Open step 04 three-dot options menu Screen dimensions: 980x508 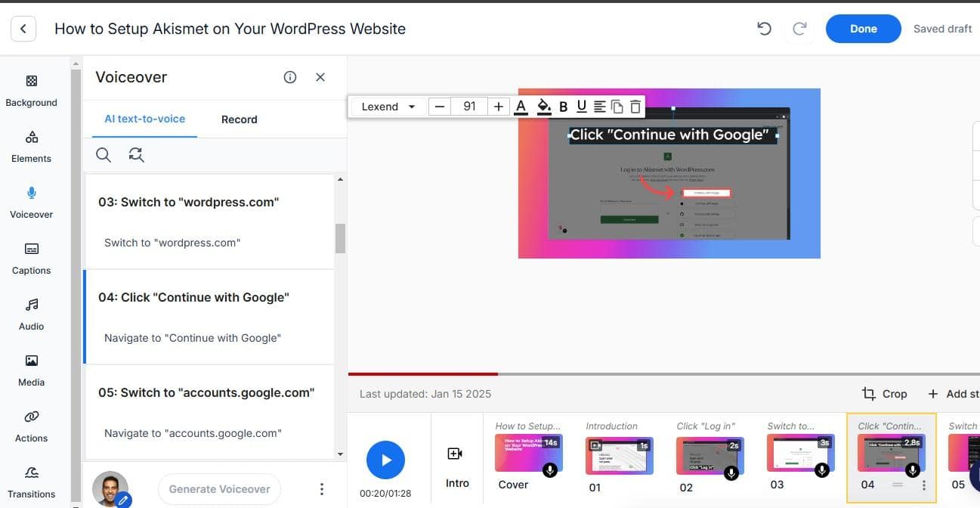click(923, 485)
